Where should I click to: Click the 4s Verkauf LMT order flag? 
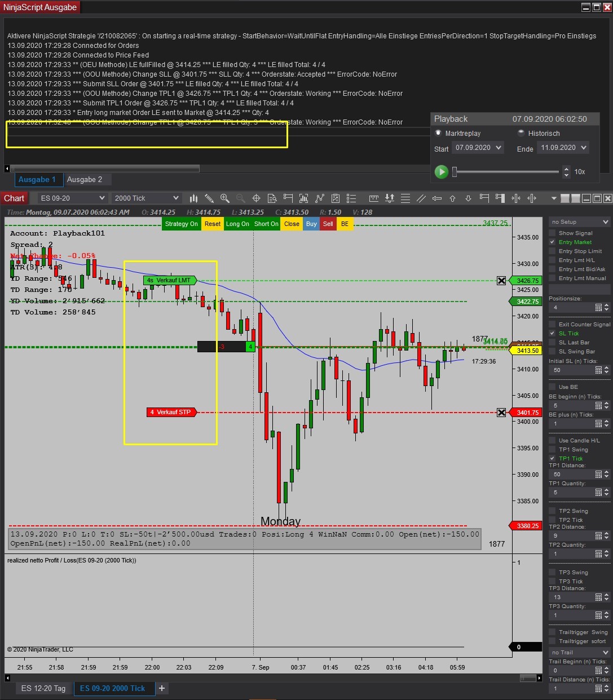pyautogui.click(x=170, y=280)
